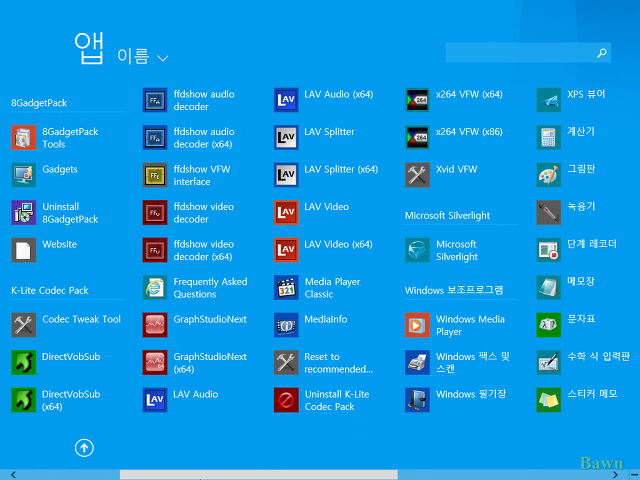
Task: Click the up arrow to return to Start
Action: (84, 448)
